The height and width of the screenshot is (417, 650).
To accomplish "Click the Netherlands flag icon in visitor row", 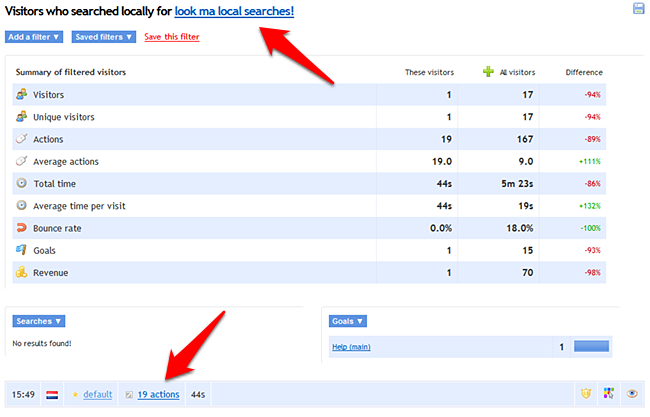I will coord(52,395).
